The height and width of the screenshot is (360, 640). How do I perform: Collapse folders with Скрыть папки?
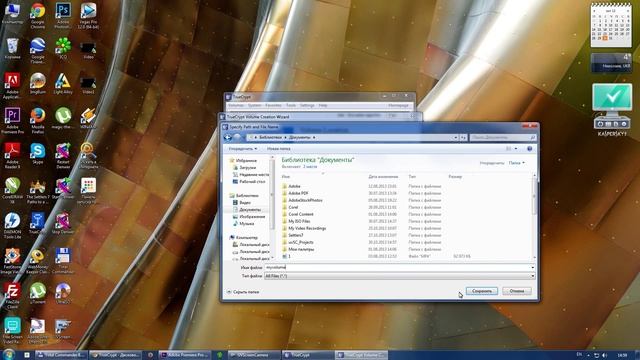click(x=243, y=292)
